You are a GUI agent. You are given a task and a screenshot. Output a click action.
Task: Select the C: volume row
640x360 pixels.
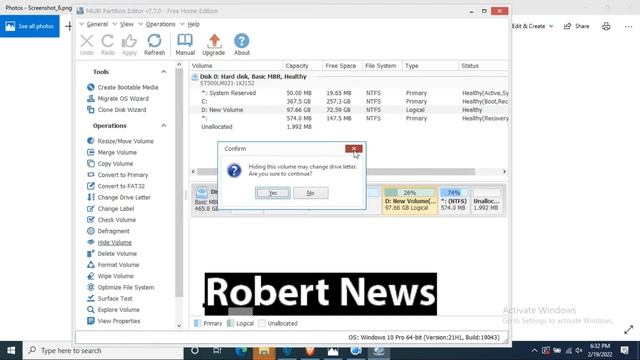coord(350,102)
